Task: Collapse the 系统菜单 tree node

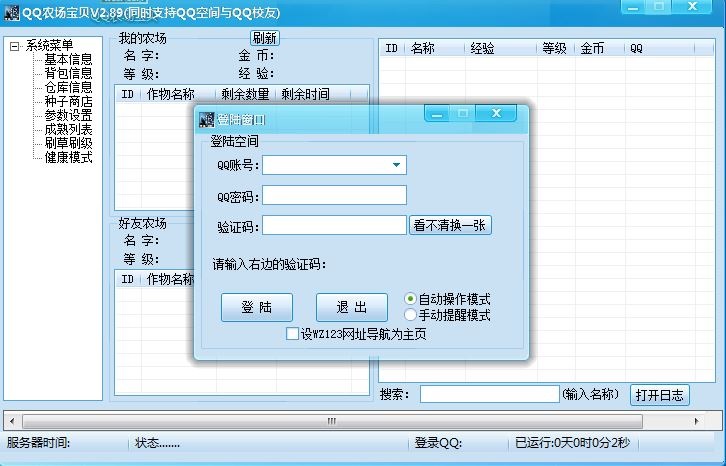Action: 14,45
